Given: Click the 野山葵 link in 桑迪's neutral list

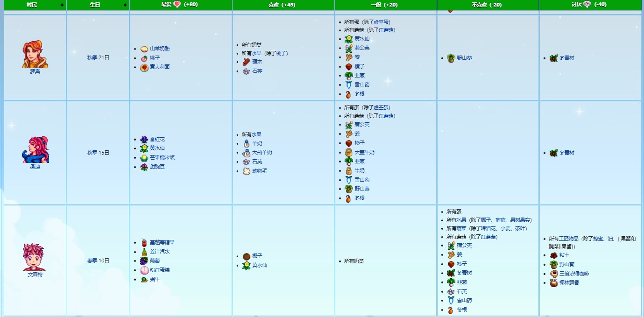Looking at the screenshot, I should pos(362,189).
